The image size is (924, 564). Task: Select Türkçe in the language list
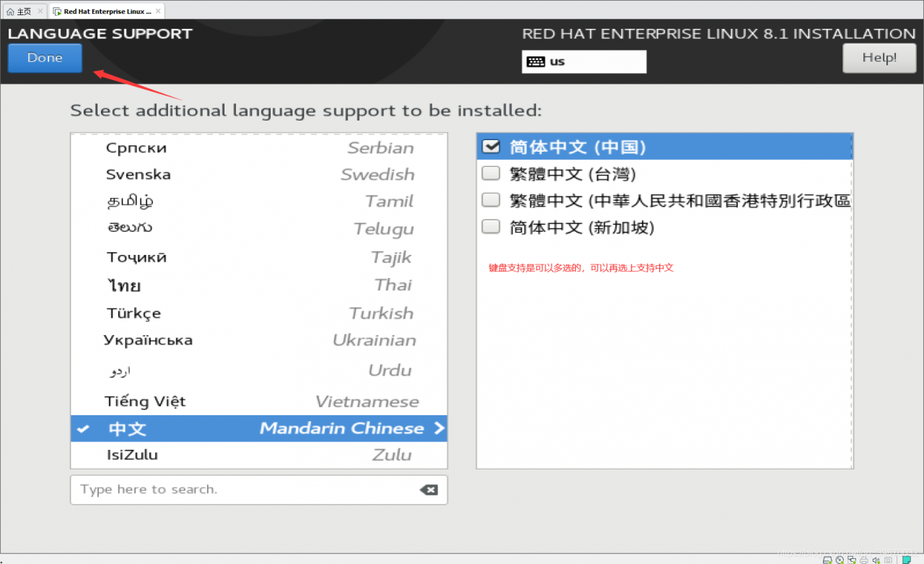[259, 313]
